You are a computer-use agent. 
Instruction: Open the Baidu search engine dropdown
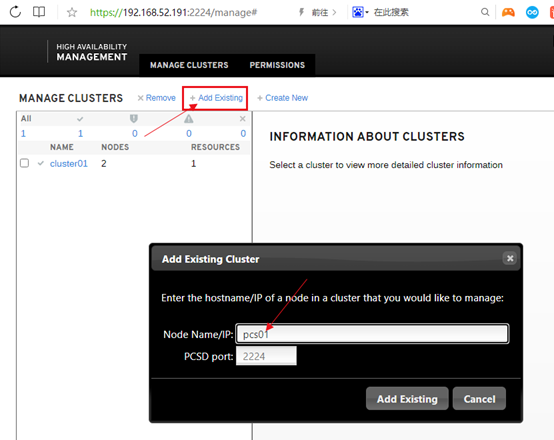[360, 12]
